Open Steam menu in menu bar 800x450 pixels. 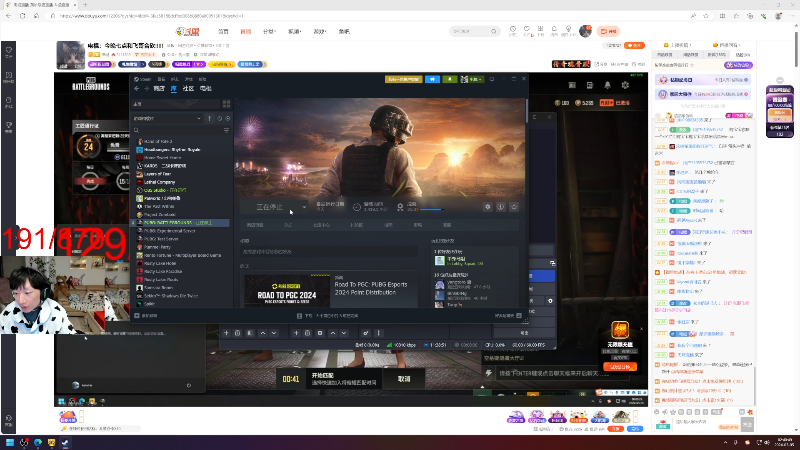143,79
